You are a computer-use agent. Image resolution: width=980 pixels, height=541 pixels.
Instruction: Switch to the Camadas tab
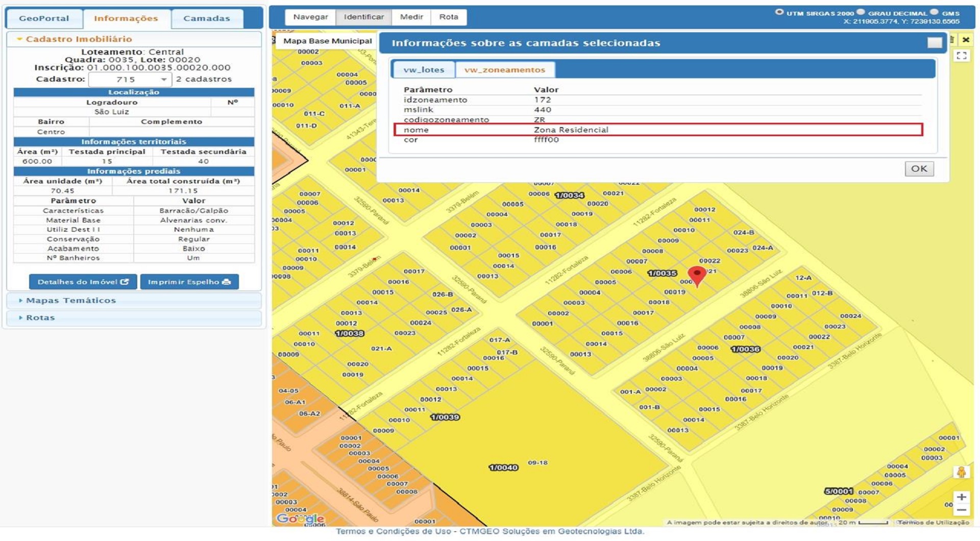(207, 18)
